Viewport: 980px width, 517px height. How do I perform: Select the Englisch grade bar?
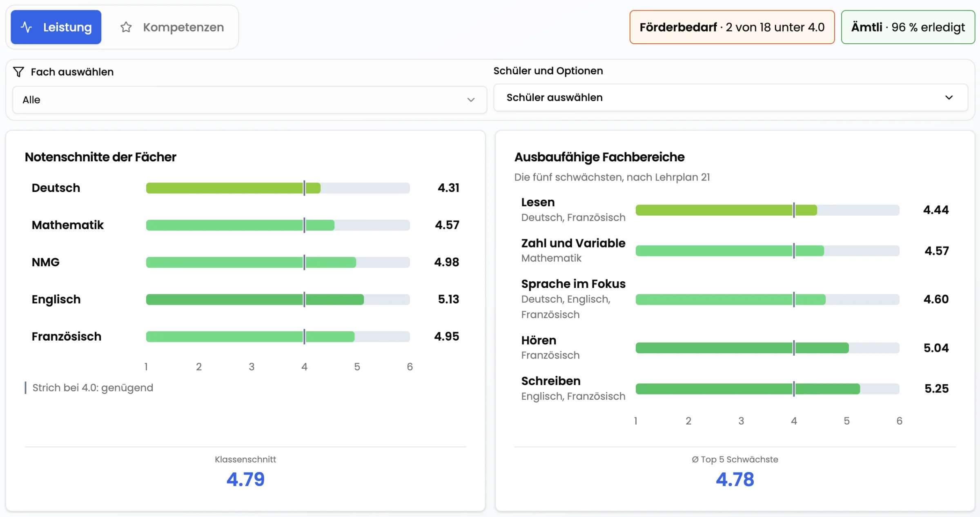coord(278,299)
